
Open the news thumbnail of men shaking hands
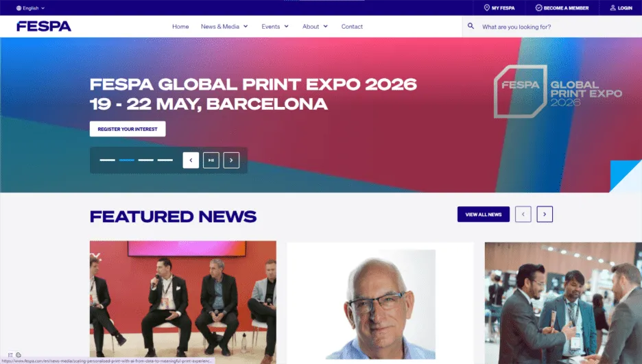563,303
